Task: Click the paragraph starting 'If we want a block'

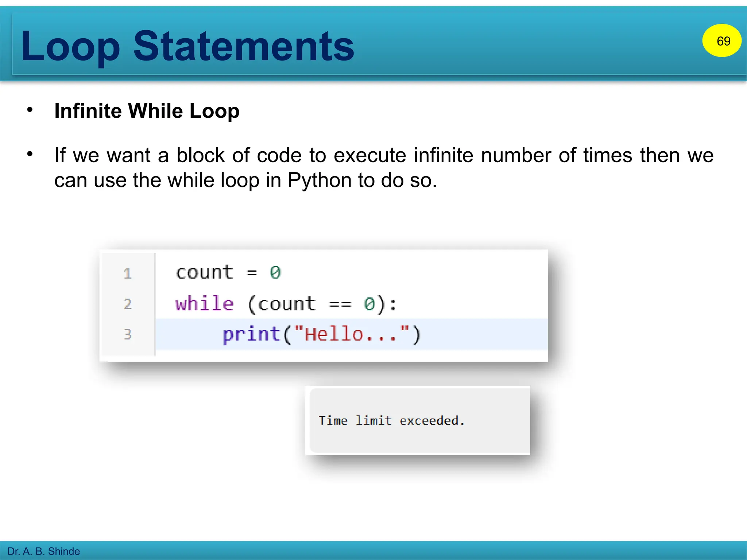Action: pos(384,167)
